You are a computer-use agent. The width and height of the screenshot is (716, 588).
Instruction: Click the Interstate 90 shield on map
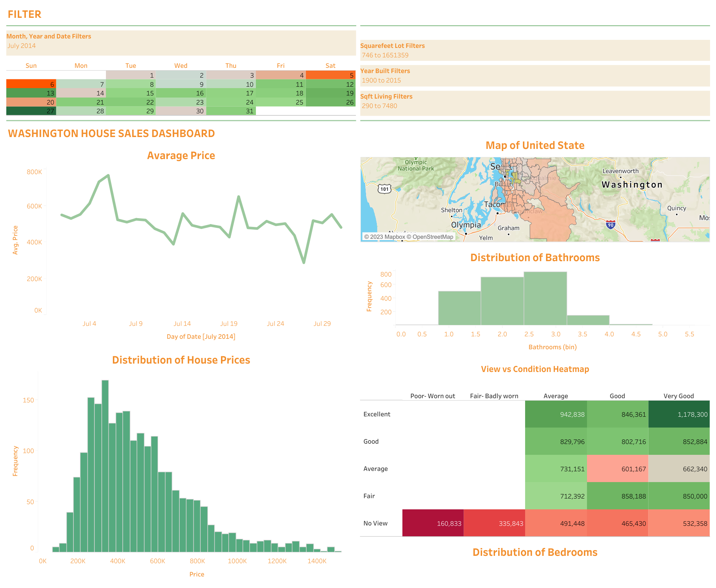610,224
